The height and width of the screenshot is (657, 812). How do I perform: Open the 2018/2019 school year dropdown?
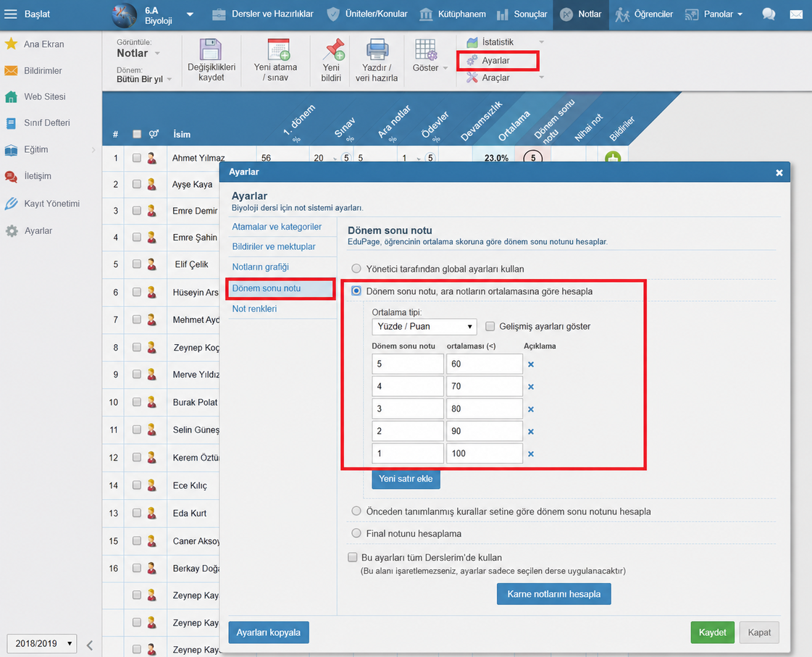point(42,643)
